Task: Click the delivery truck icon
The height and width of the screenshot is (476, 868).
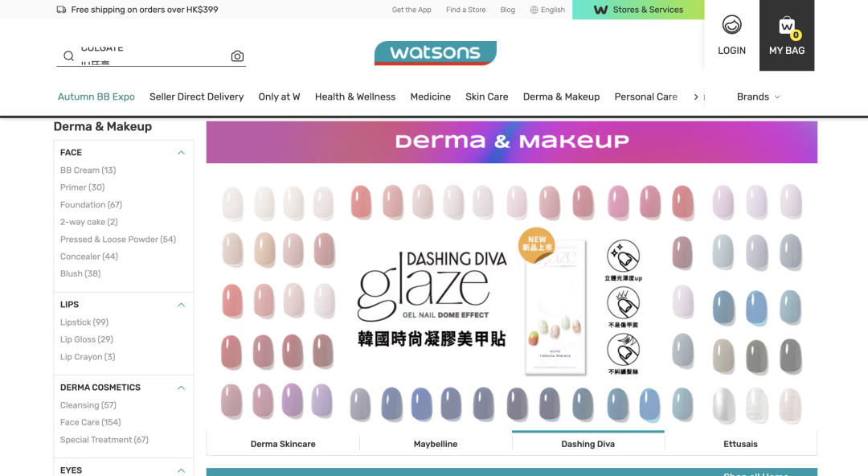Action: pos(61,10)
